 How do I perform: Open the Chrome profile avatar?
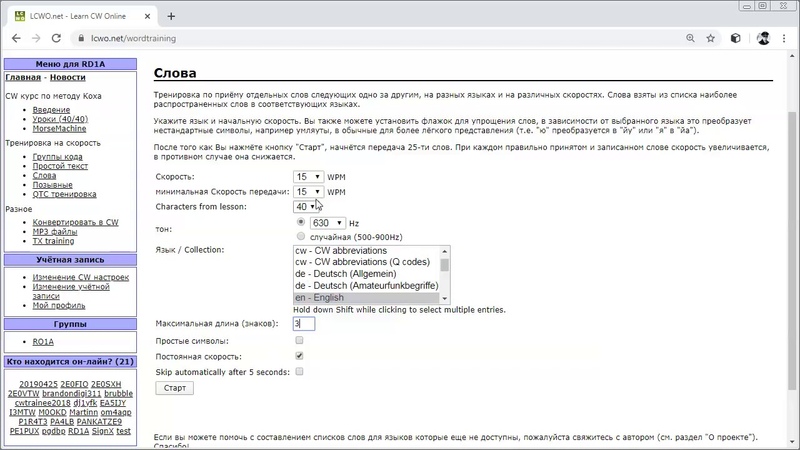(763, 38)
